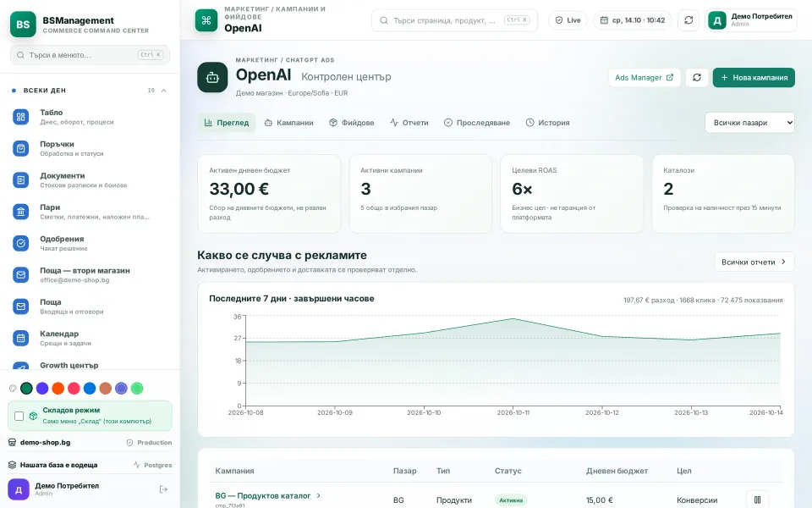The image size is (812, 508).
Task: Click the logout icon beside Демо Потребител
Action: click(x=163, y=489)
